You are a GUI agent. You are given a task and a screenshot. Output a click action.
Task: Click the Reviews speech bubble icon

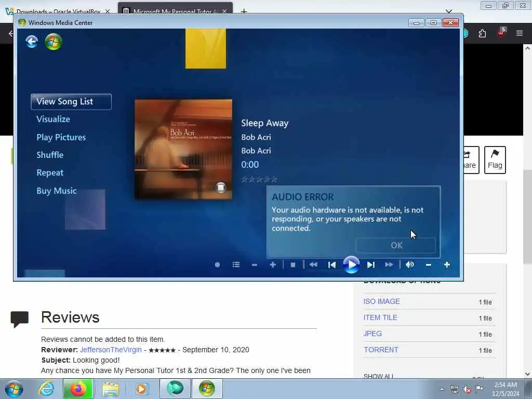(19, 320)
